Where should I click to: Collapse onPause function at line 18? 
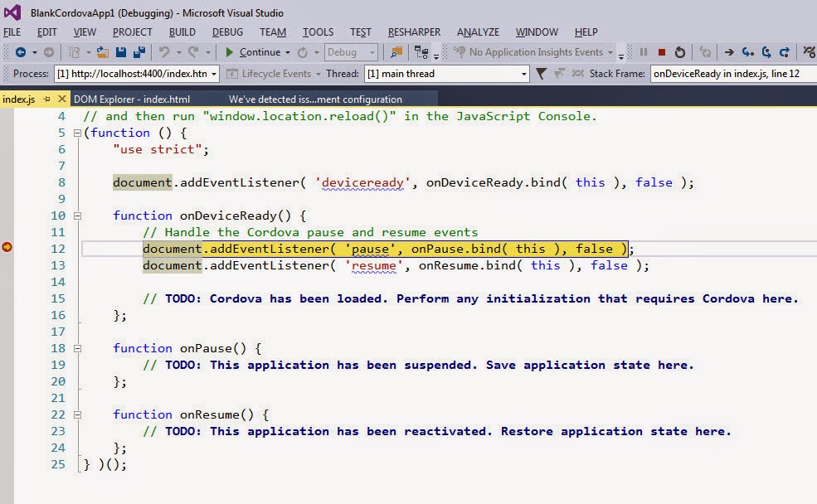pos(77,348)
